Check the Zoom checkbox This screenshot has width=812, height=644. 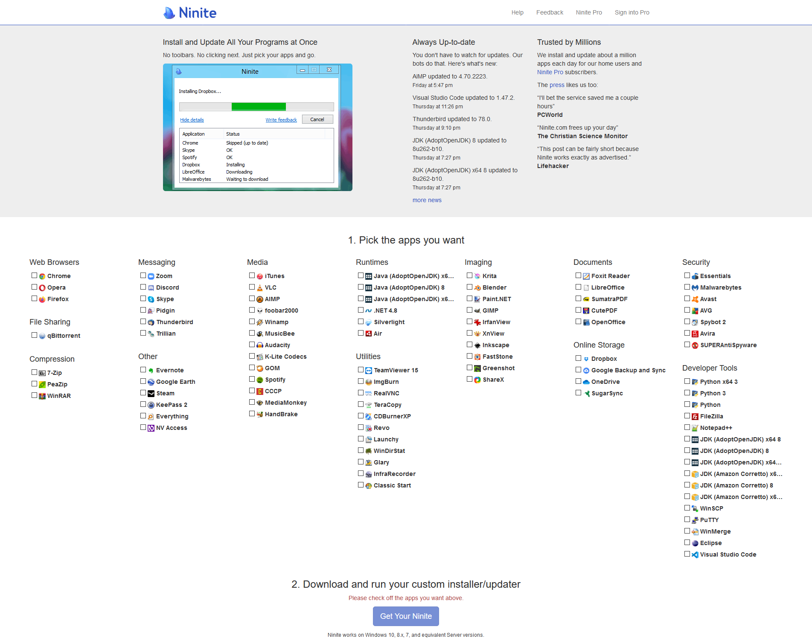click(143, 275)
